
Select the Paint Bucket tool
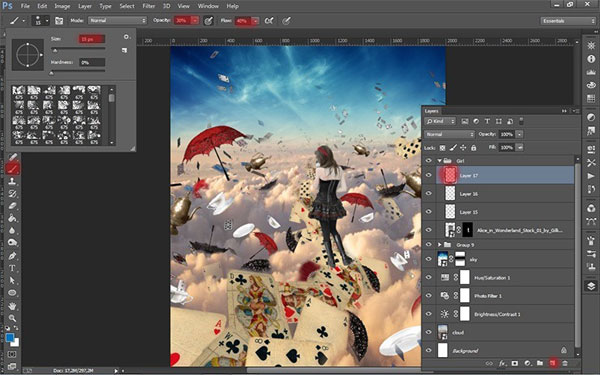12,218
